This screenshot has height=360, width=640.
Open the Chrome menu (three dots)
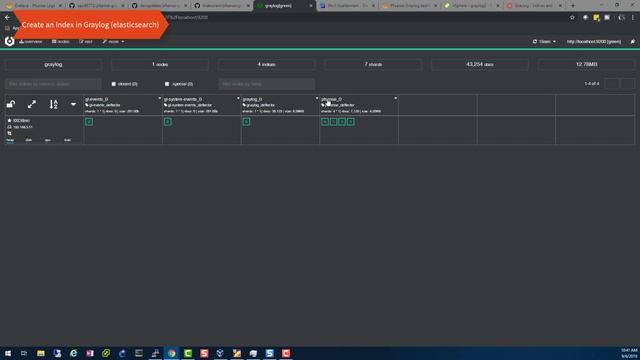pos(633,18)
